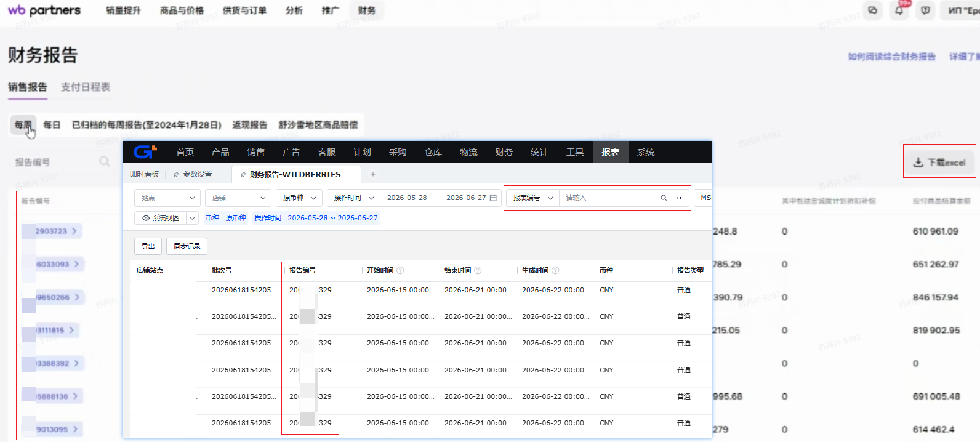The height and width of the screenshot is (442, 980).
Task: Switch to the 支付日程表 tab
Action: (x=85, y=87)
